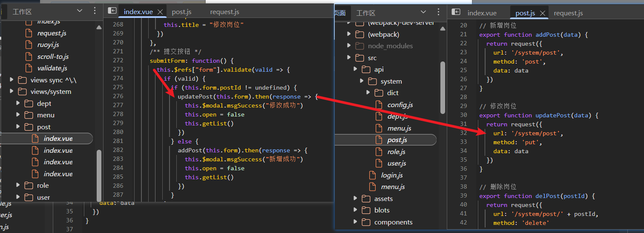The width and height of the screenshot is (644, 233).
Task: Click file icon next to config.js
Action: 379,105
